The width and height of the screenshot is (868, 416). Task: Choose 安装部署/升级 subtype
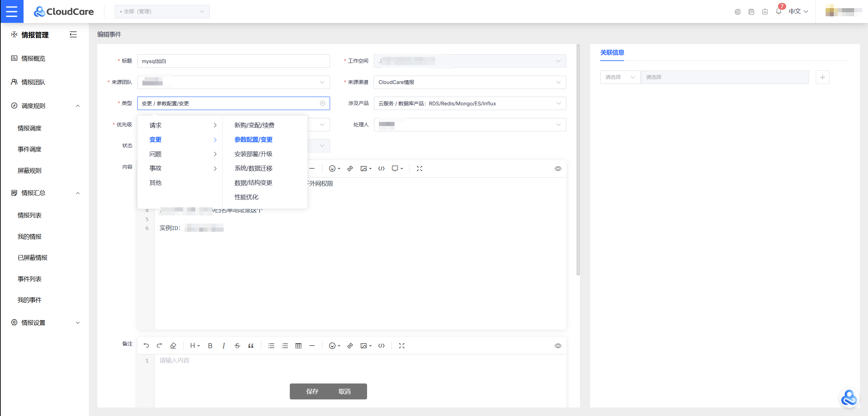(265, 154)
